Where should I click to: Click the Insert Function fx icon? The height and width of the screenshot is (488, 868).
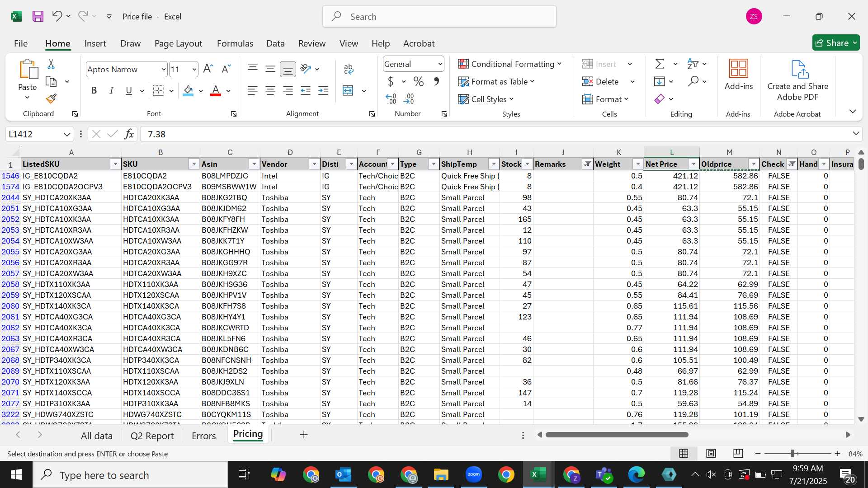point(129,134)
